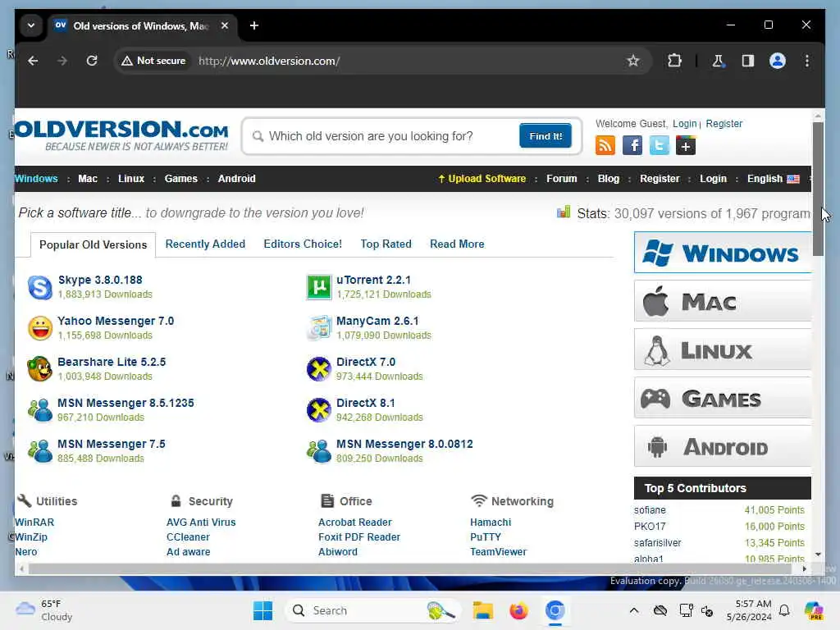The height and width of the screenshot is (630, 840).
Task: Click the Not secure site info warning
Action: click(153, 61)
